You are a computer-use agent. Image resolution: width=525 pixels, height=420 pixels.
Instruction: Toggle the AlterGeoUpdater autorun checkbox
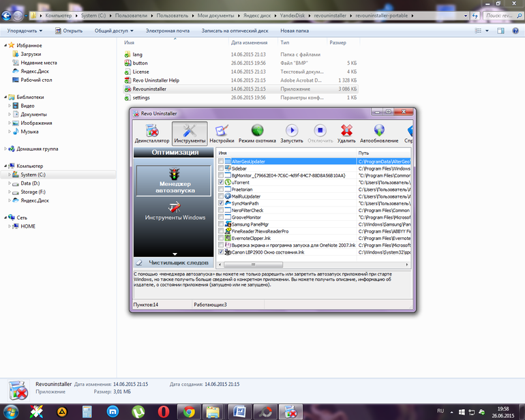click(221, 162)
